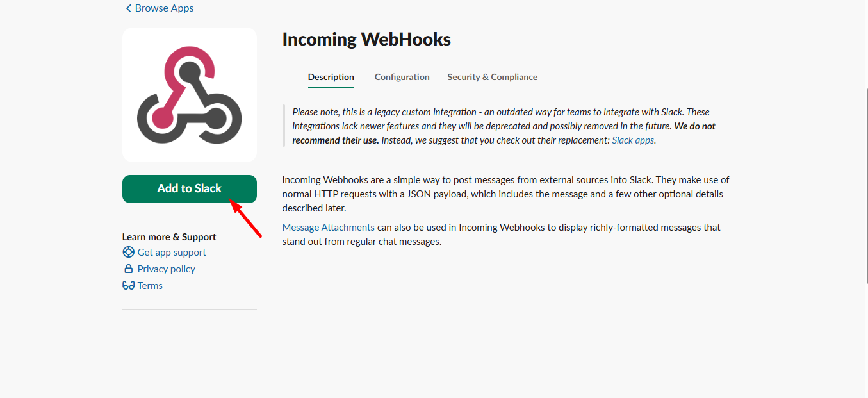868x398 pixels.
Task: Open the Slack apps replacement link
Action: [632, 140]
